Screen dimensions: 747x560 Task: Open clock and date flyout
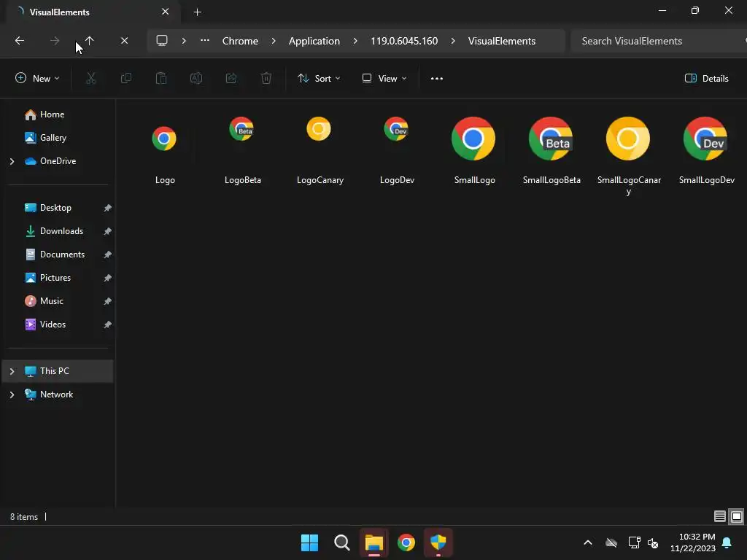(x=693, y=542)
